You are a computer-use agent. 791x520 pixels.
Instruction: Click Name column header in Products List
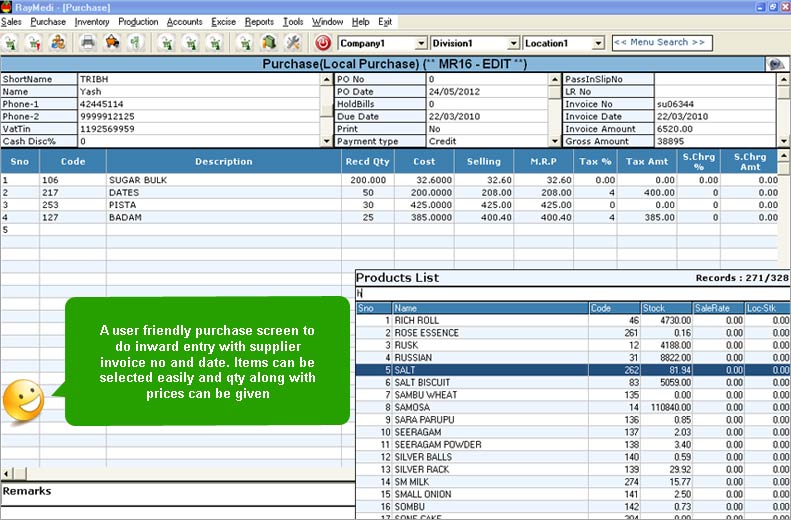tap(490, 308)
